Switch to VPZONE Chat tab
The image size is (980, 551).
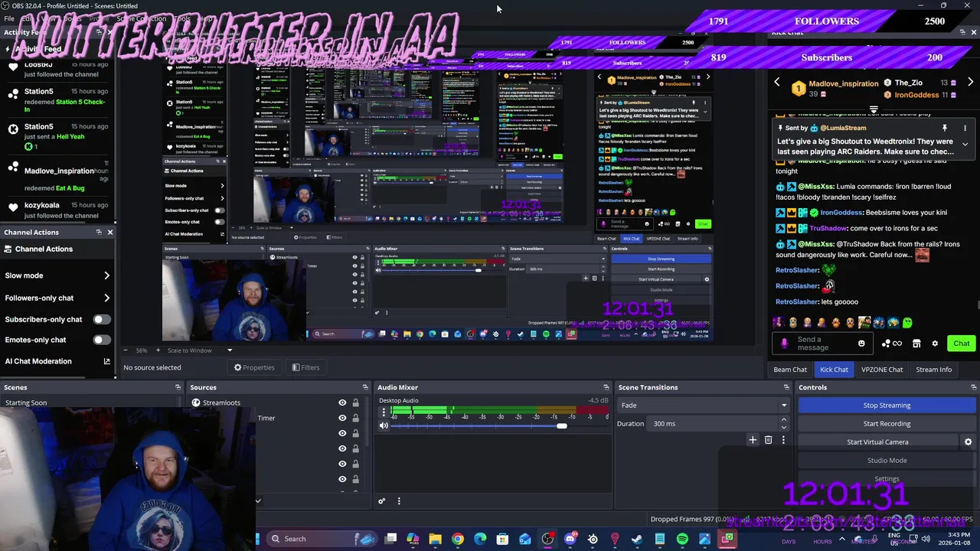tap(882, 370)
